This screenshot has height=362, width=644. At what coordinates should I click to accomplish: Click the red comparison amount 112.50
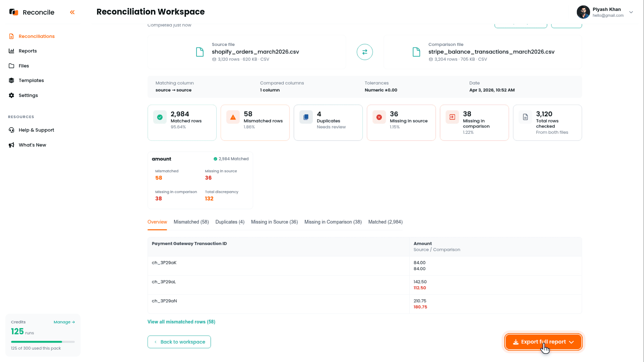tap(420, 288)
